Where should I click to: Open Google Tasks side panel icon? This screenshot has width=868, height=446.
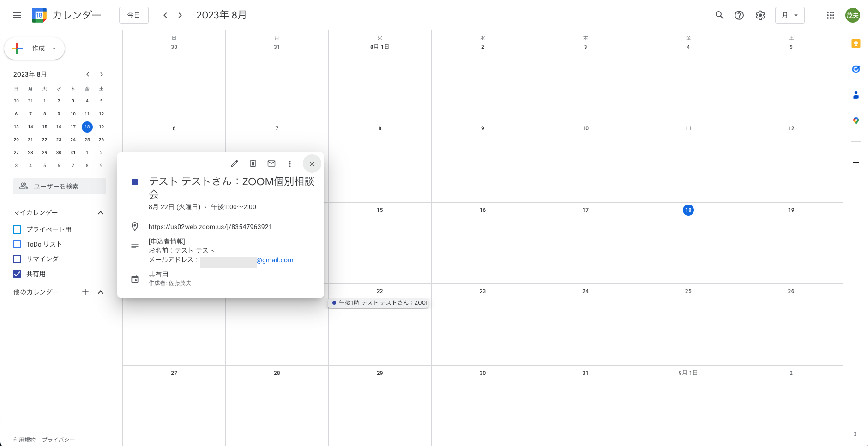click(x=856, y=69)
